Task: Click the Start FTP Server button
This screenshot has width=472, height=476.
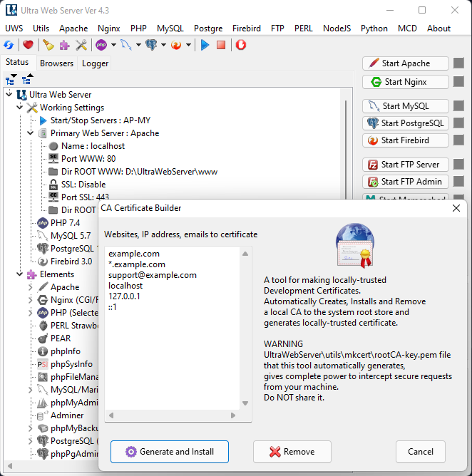Action: pyautogui.click(x=406, y=165)
